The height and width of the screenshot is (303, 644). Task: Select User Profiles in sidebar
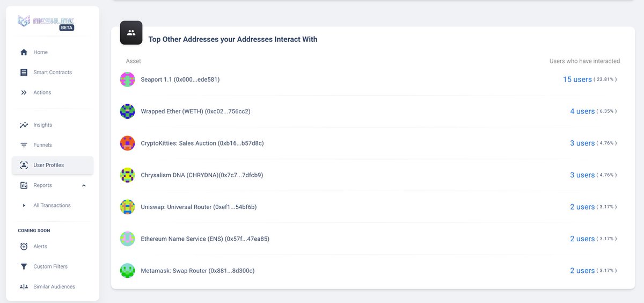click(53, 165)
